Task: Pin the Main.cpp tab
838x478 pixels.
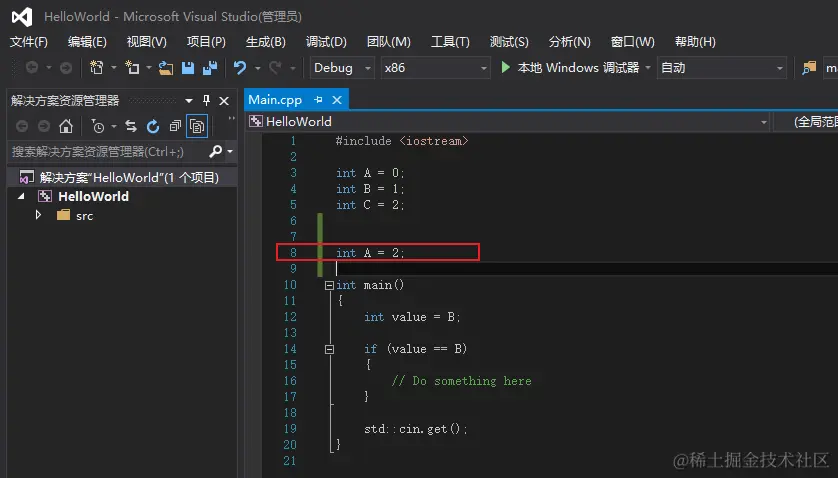Action: 319,99
